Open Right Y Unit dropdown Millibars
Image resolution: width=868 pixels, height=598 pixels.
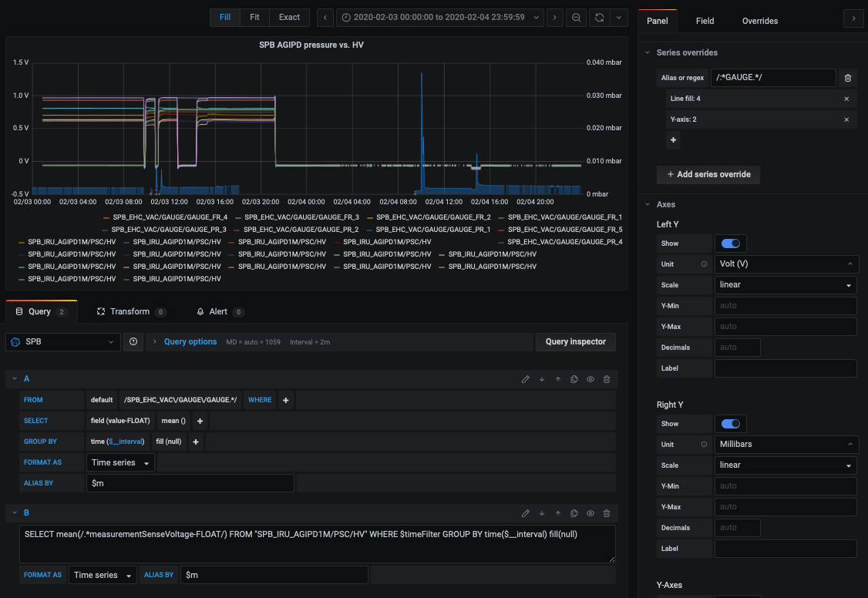[x=786, y=444]
